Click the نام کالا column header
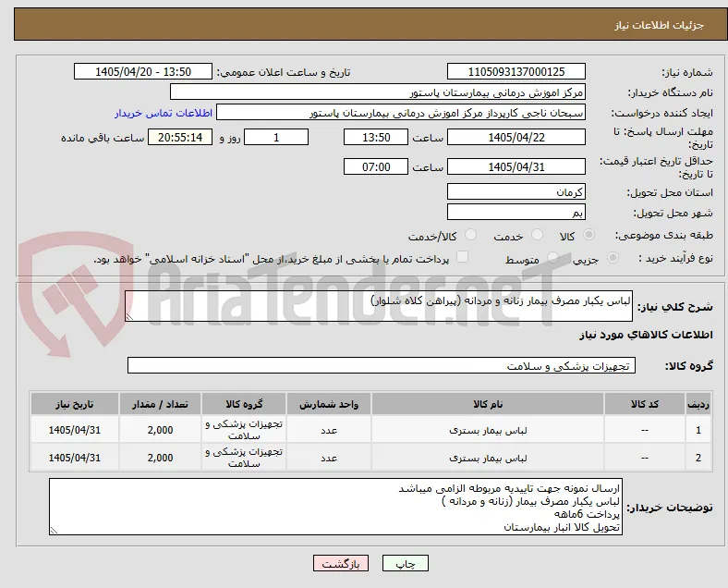728x588 pixels. pos(488,404)
